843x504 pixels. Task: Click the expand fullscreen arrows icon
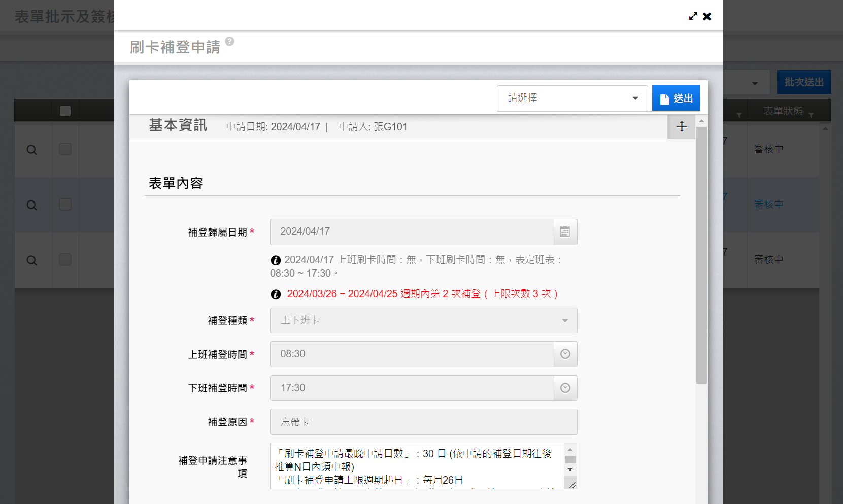(x=693, y=16)
